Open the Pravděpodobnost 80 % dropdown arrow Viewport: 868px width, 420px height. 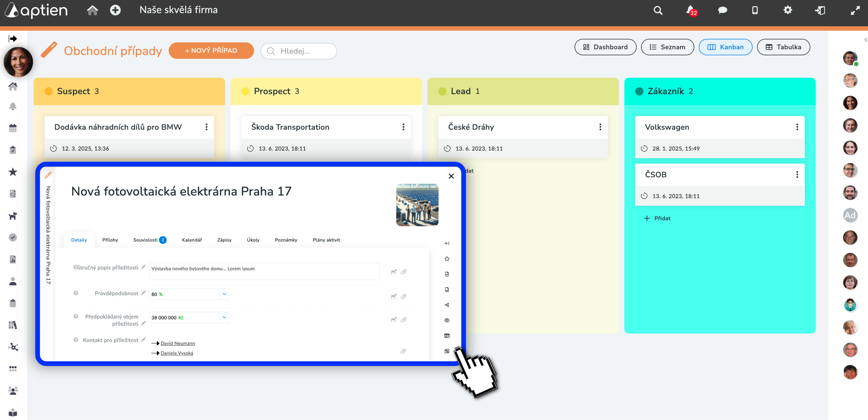224,294
